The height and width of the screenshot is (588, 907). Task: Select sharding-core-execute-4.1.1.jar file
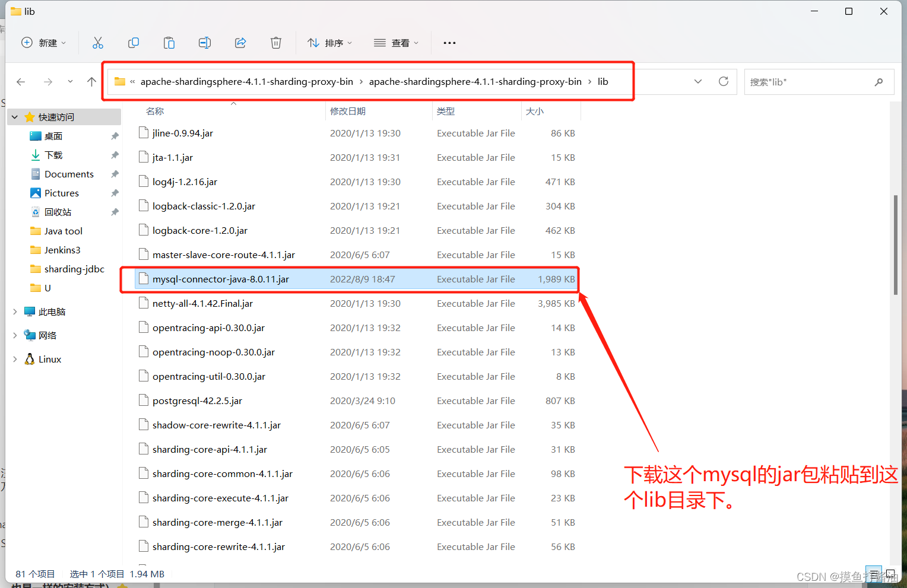pos(356,498)
